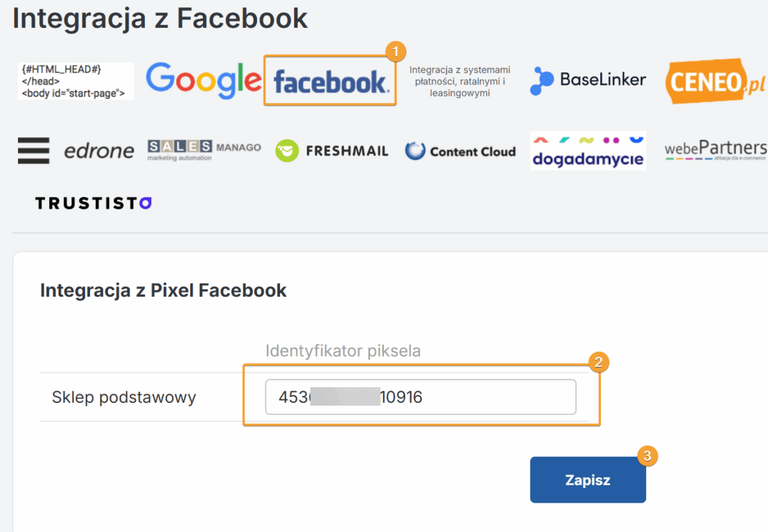Open the BaseLinker integration
Screen dimensions: 768x532
tap(588, 80)
